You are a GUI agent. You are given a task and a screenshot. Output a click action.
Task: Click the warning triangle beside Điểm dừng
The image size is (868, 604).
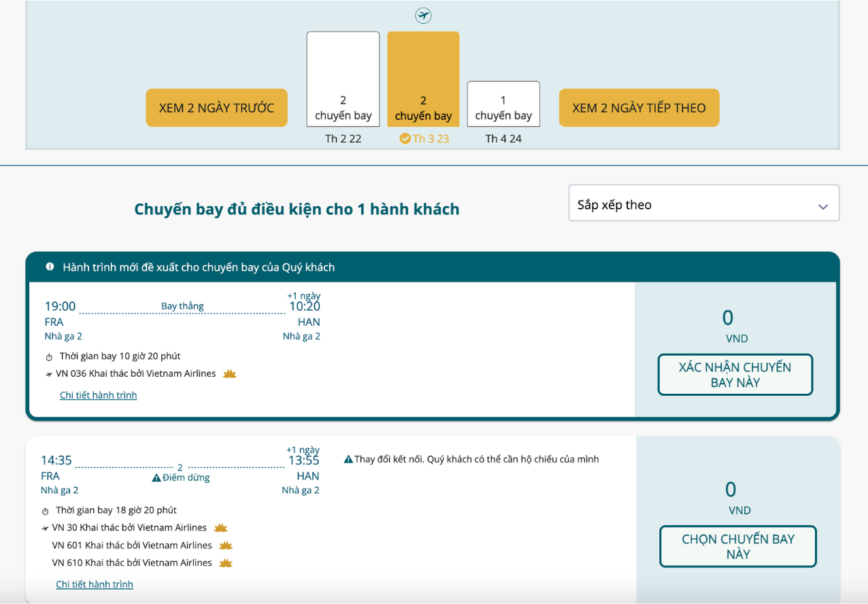click(x=156, y=478)
